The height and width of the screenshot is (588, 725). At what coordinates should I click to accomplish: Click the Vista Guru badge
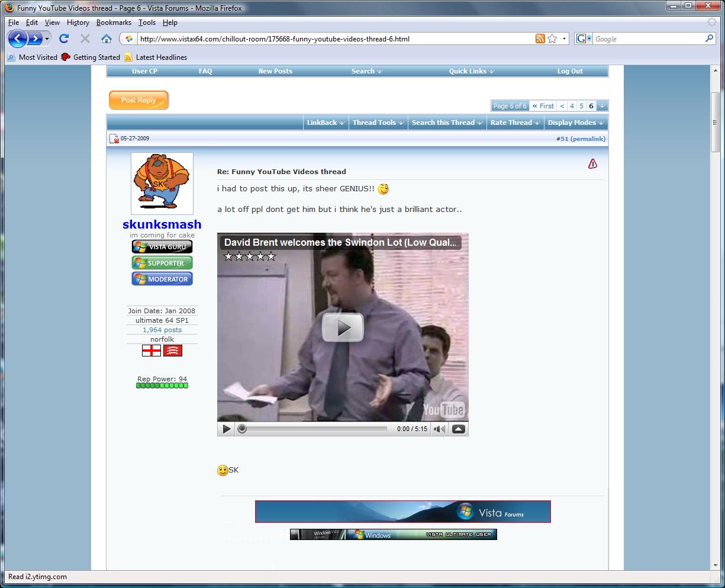point(162,246)
